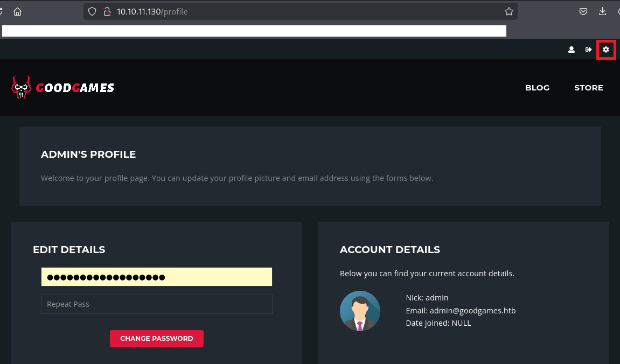This screenshot has height=364, width=620.
Task: Focus the Repeat Pass field
Action: pyautogui.click(x=156, y=304)
